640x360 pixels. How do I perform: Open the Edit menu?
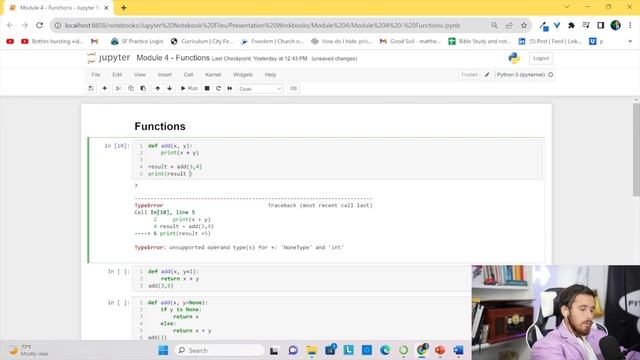[117, 75]
